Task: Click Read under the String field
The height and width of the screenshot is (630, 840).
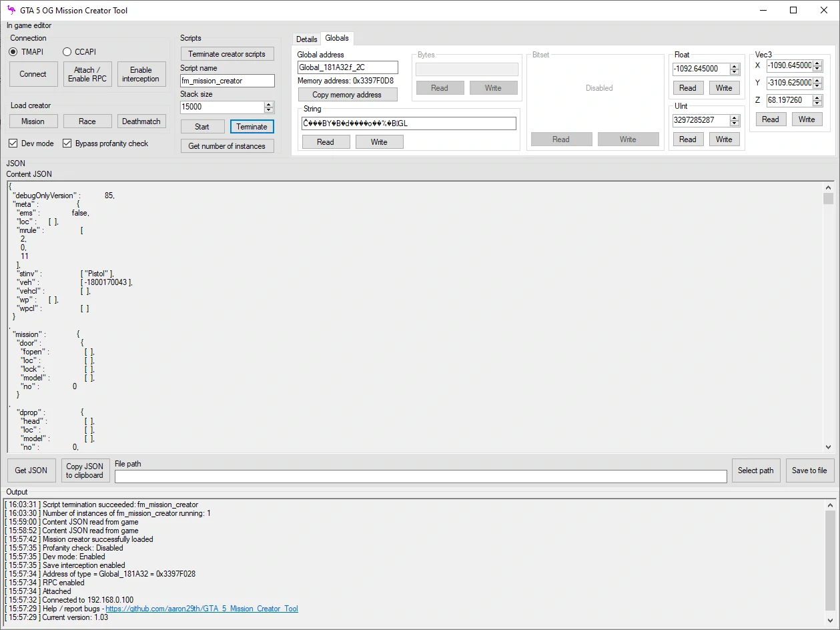Action: pos(326,142)
